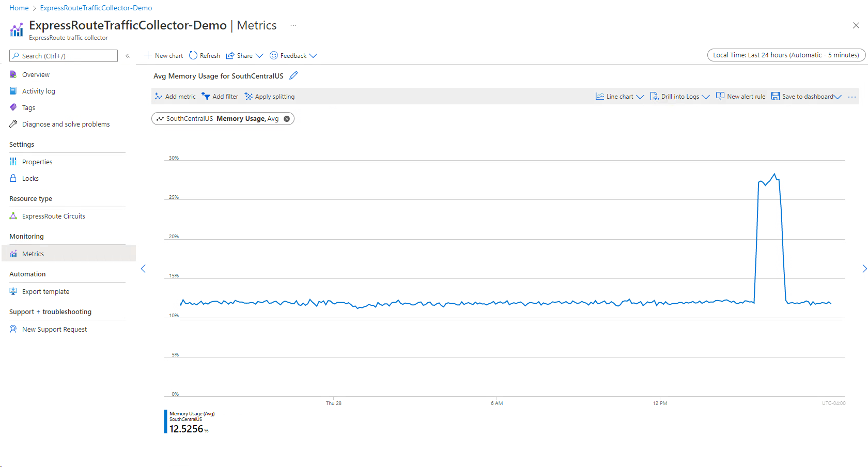Image resolution: width=868 pixels, height=467 pixels.
Task: Click the Refresh icon in toolbar
Action: point(193,56)
